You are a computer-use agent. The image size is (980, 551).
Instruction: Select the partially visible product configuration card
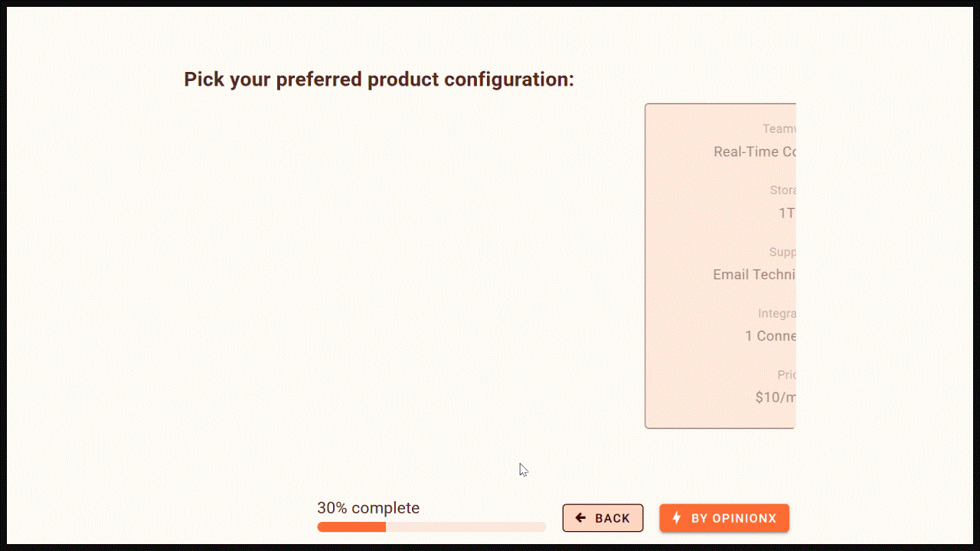pyautogui.click(x=720, y=266)
